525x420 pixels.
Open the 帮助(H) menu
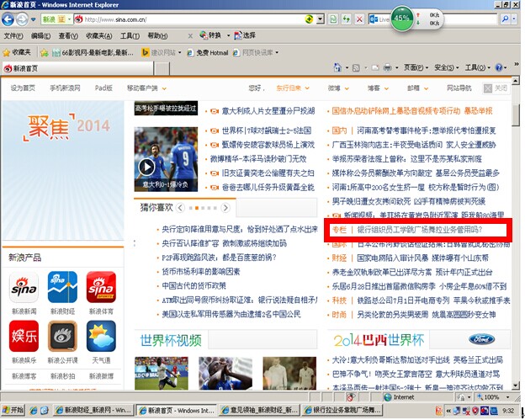click(x=157, y=35)
